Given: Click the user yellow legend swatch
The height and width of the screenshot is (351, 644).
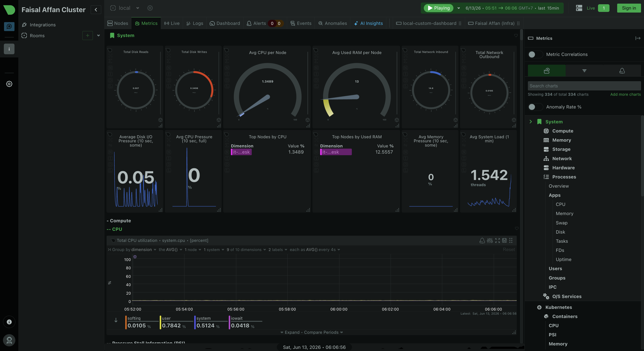Looking at the screenshot, I should (161, 322).
